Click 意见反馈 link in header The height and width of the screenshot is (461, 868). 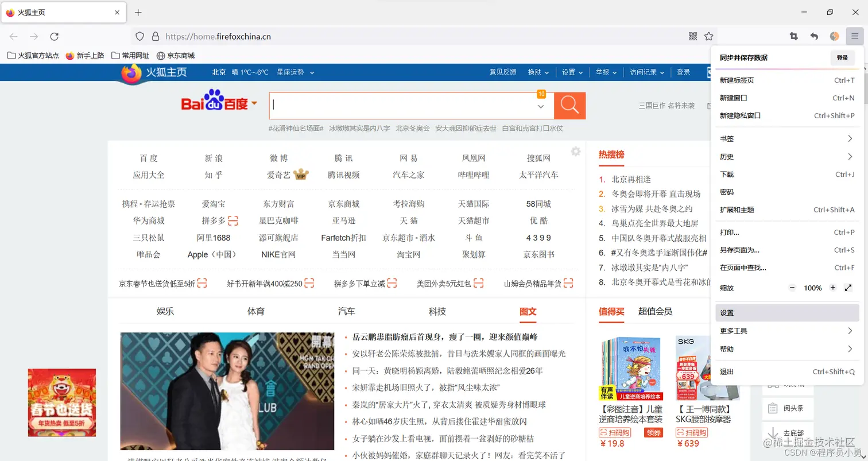point(503,72)
